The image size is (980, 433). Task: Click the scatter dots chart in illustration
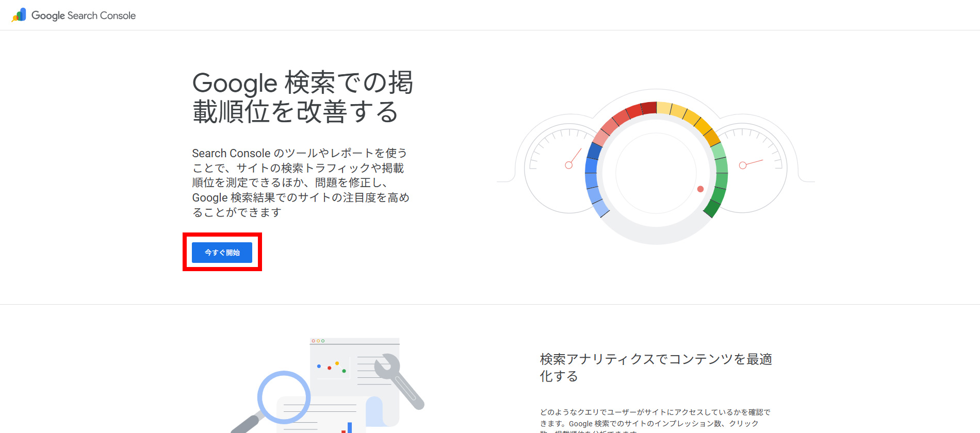pos(331,367)
